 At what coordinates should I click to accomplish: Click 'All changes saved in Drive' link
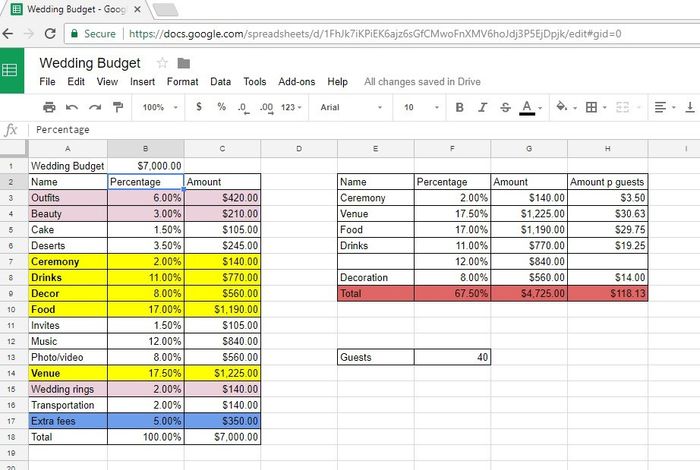(x=421, y=81)
